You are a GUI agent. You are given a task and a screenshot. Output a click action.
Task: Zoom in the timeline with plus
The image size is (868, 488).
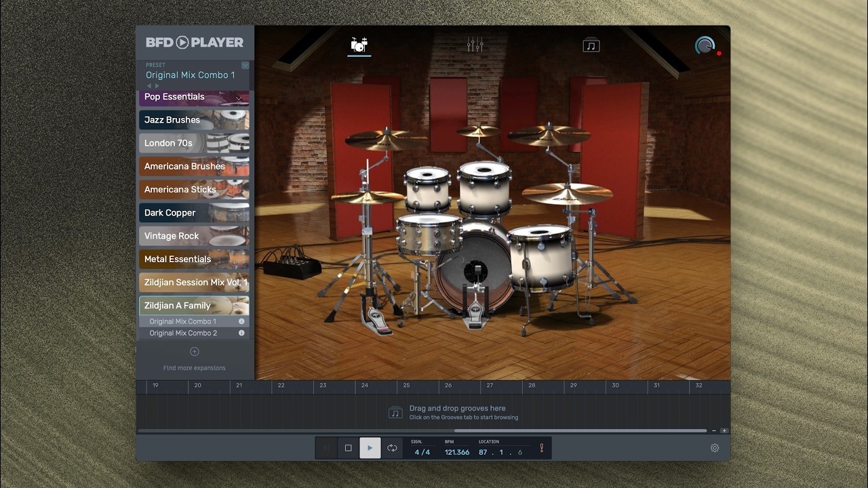point(724,430)
